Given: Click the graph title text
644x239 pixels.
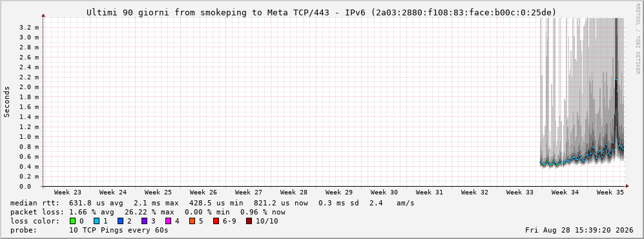Looking at the screenshot, I should coord(321,13).
